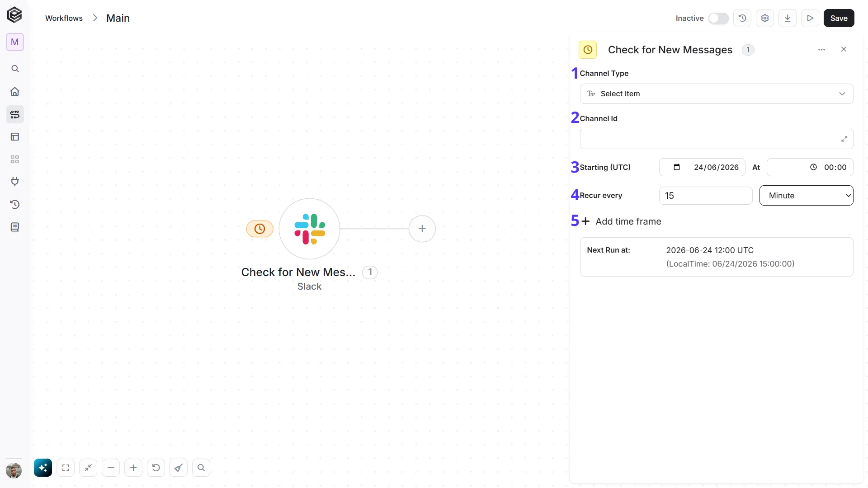Click into the Channel Id field
The image size is (868, 488).
click(x=717, y=139)
